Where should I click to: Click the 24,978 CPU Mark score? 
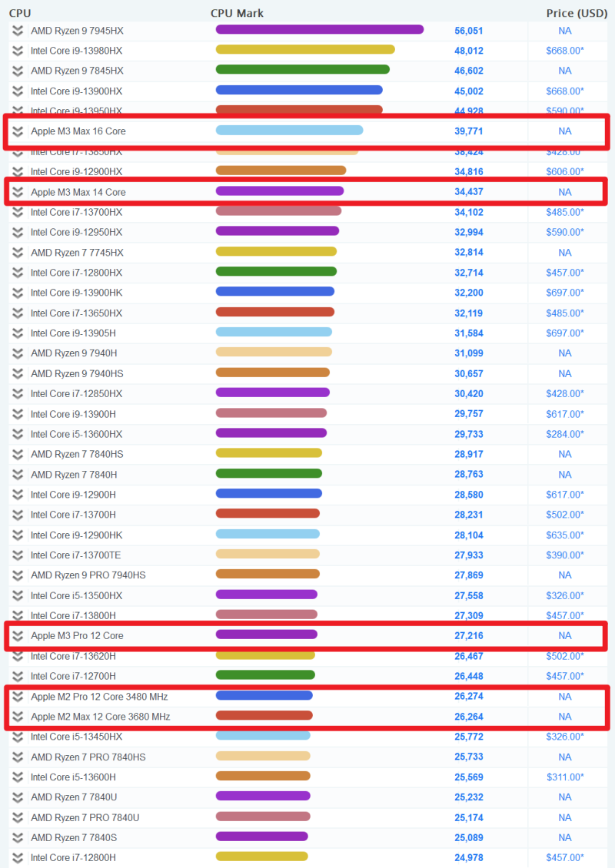(x=469, y=857)
